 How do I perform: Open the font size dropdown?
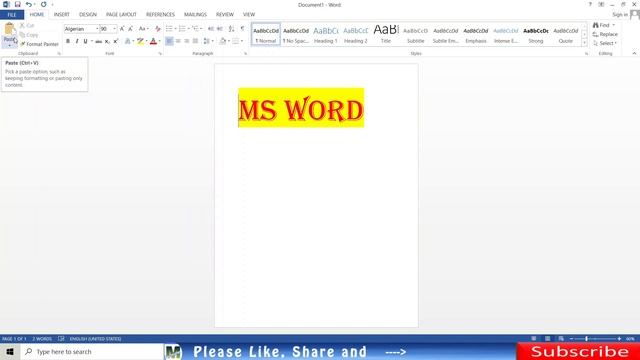tap(115, 29)
